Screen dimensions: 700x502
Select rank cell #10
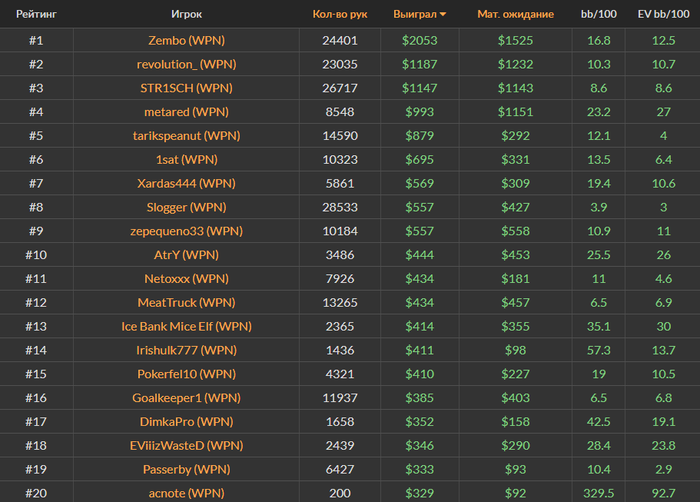click(36, 255)
